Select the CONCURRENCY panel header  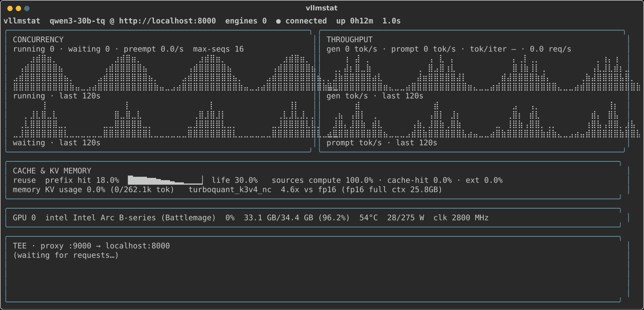(x=38, y=40)
